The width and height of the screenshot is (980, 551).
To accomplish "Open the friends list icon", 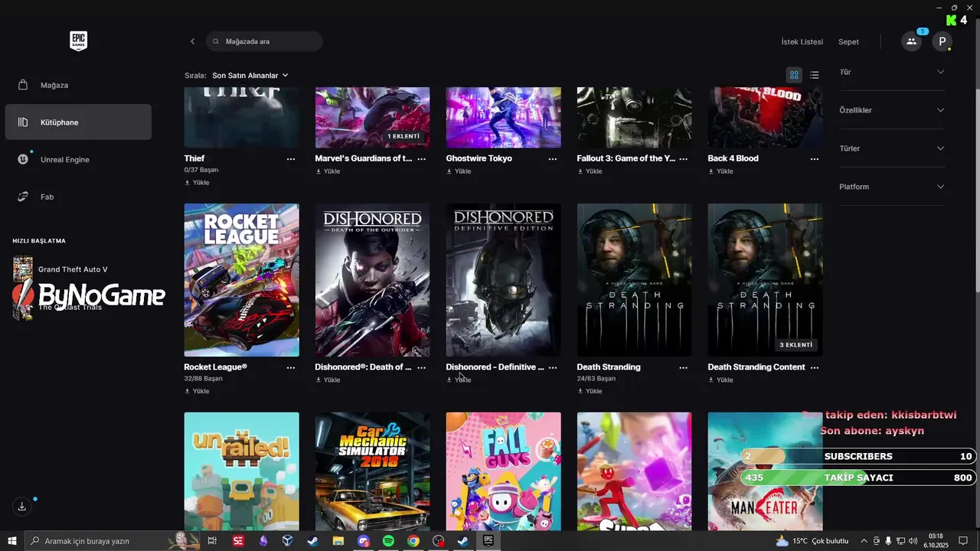I will click(911, 41).
